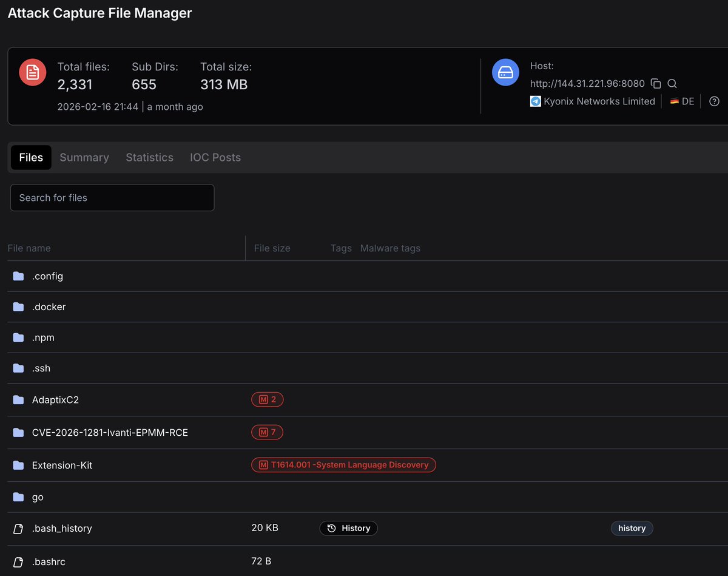Click the Tags column header
Image resolution: width=728 pixels, height=576 pixels.
[341, 248]
